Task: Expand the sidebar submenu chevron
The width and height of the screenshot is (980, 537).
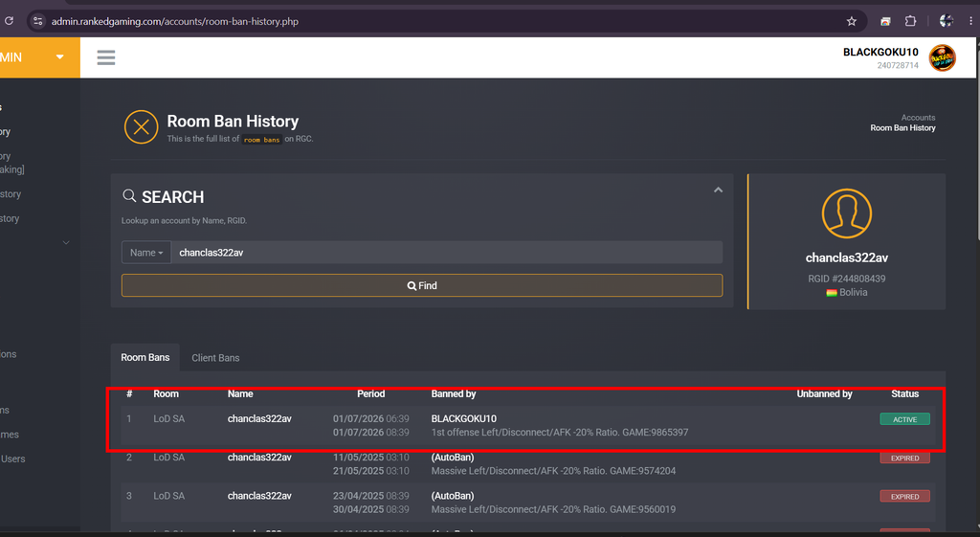Action: pos(66,242)
